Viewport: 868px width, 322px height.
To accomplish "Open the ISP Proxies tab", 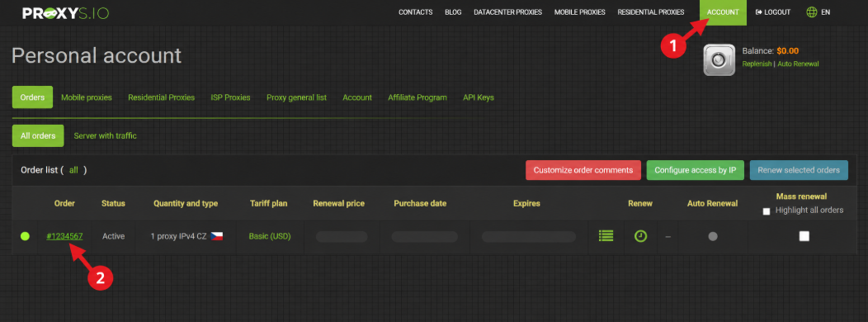I will coord(230,97).
